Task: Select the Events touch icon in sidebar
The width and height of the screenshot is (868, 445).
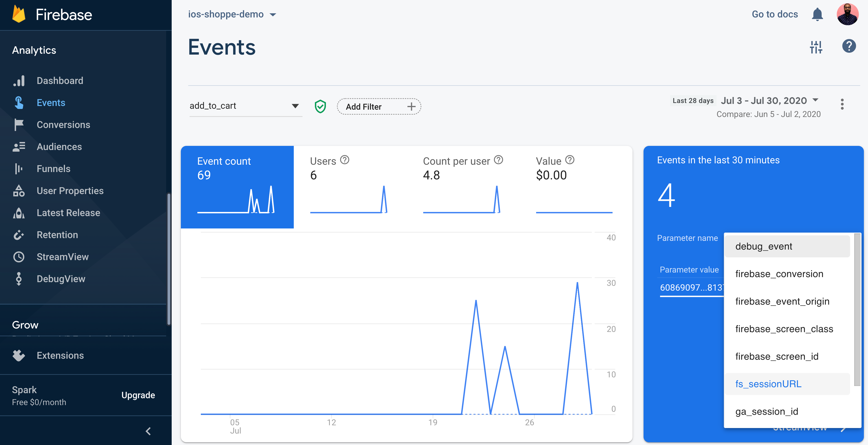Action: (x=19, y=103)
